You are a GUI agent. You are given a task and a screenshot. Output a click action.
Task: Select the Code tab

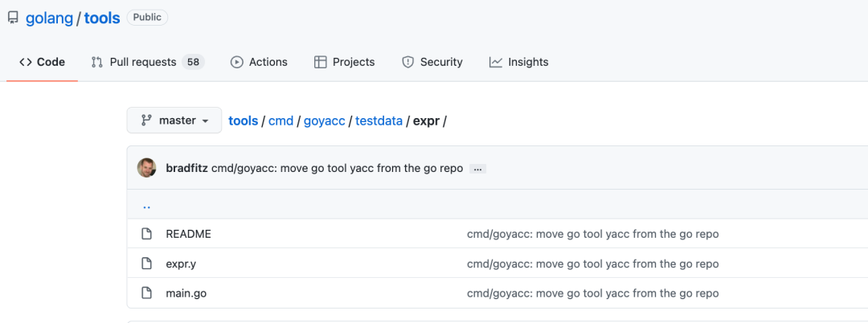point(42,62)
